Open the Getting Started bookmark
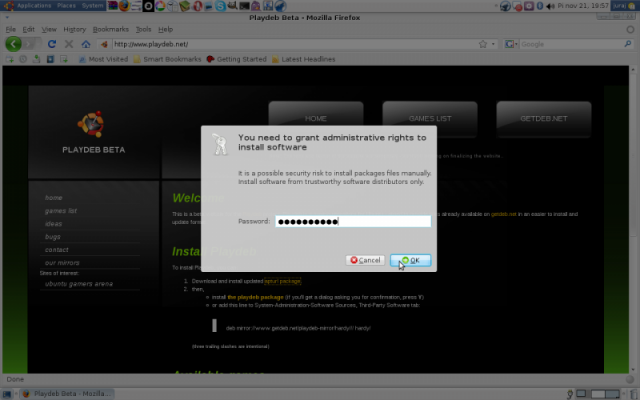 (x=236, y=59)
